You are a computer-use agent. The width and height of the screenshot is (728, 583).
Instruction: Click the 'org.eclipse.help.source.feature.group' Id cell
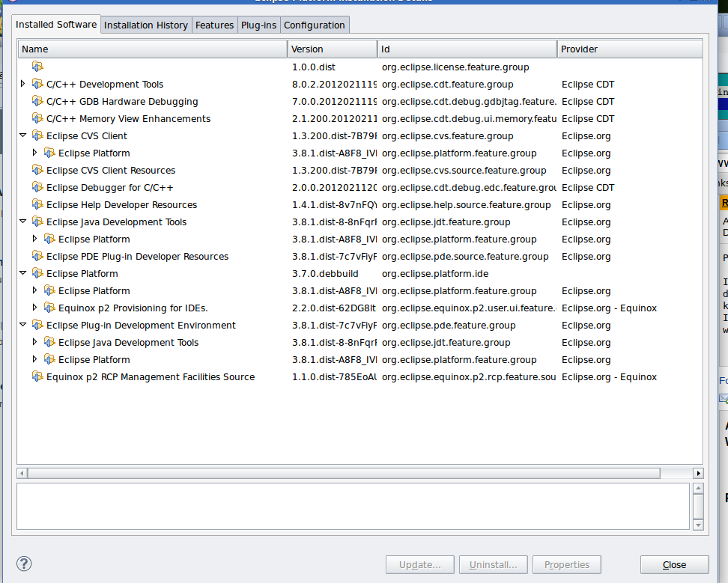pos(466,204)
